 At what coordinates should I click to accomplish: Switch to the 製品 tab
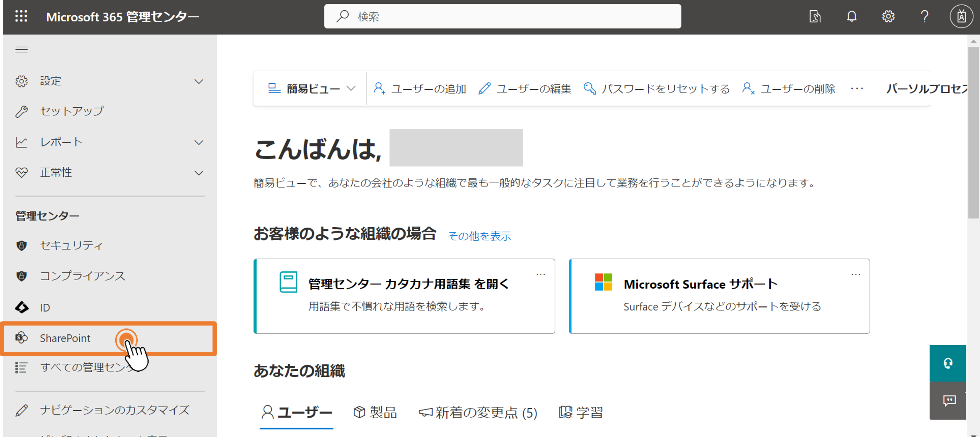pyautogui.click(x=375, y=413)
